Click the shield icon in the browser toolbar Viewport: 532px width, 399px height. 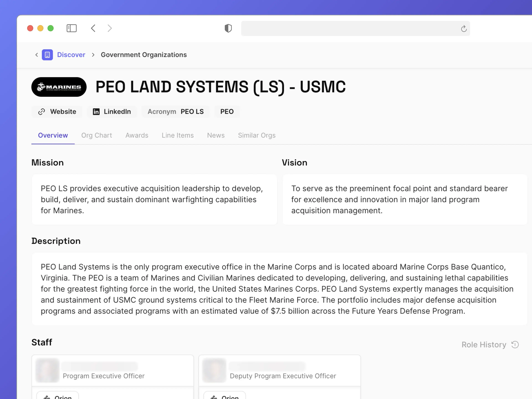[228, 28]
